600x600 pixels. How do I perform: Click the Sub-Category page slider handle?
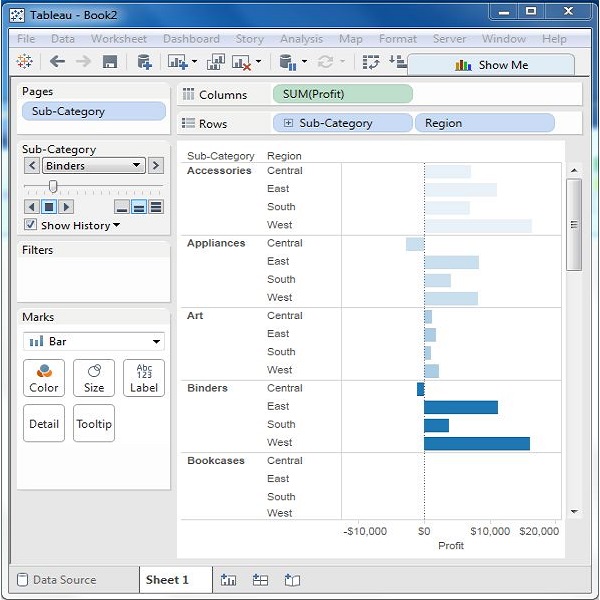tap(53, 186)
